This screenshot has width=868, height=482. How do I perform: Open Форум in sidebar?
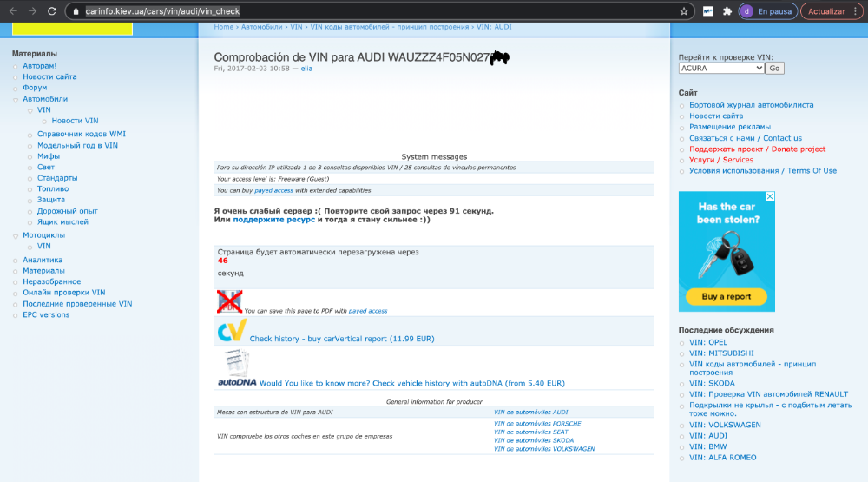point(35,88)
